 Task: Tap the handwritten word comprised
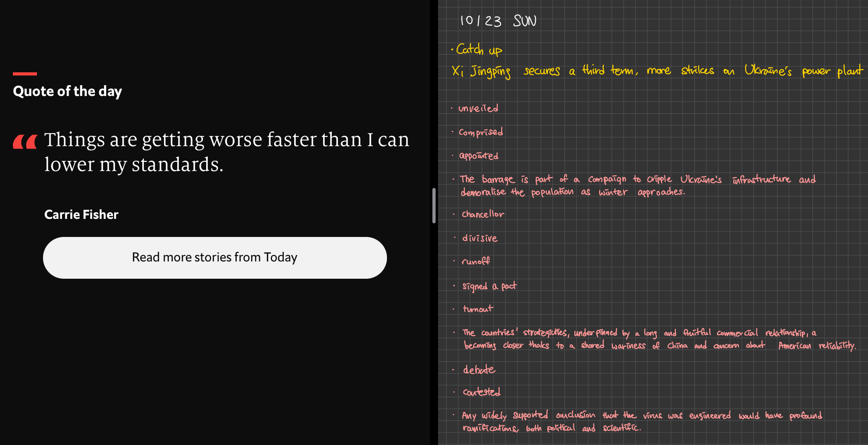click(481, 132)
